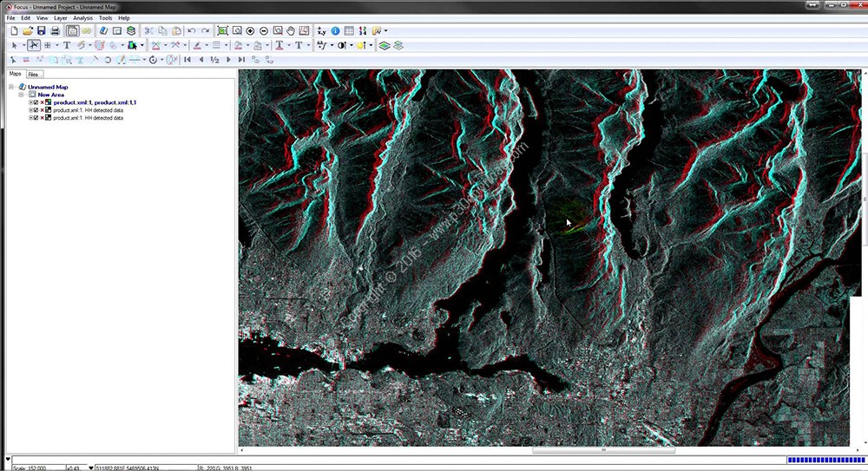Click the blue information icon
This screenshot has width=868, height=471.
coord(336,31)
